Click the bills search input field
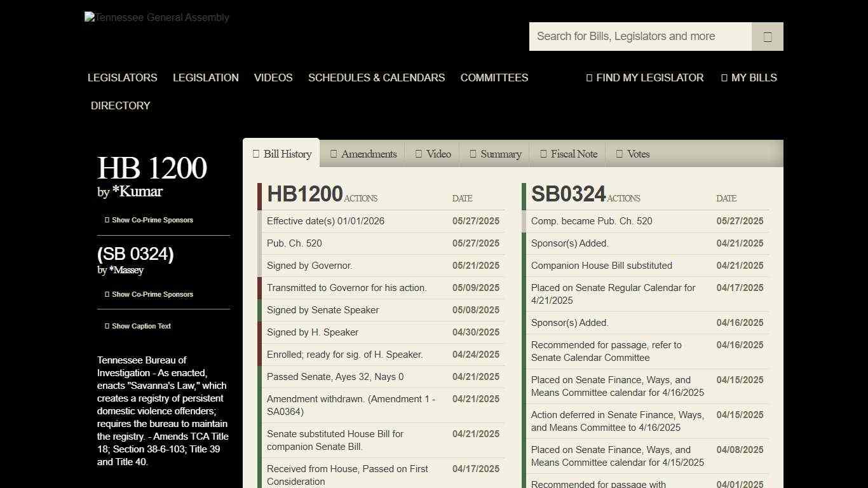Viewport: 868px width, 488px height. pyautogui.click(x=640, y=36)
